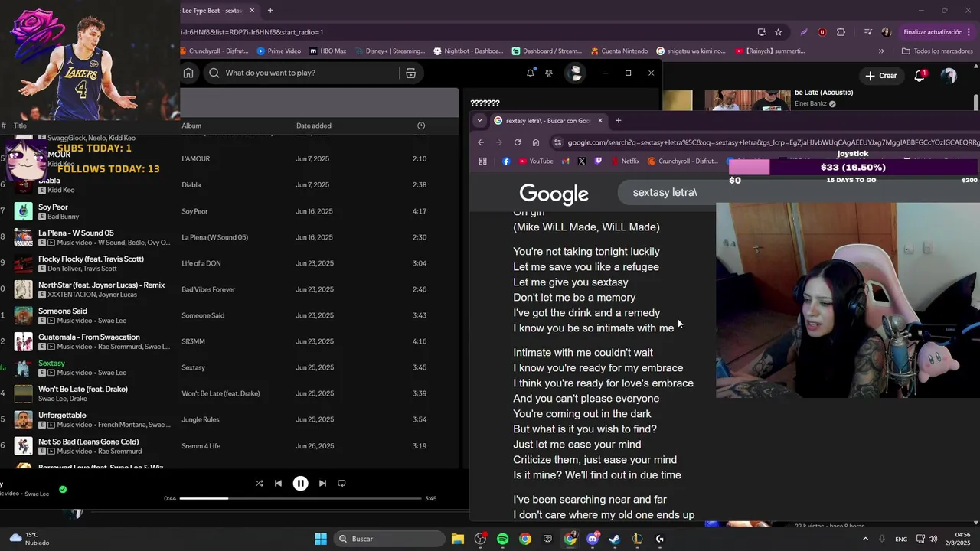Click Google search box 'sextasy letra'

(x=666, y=192)
